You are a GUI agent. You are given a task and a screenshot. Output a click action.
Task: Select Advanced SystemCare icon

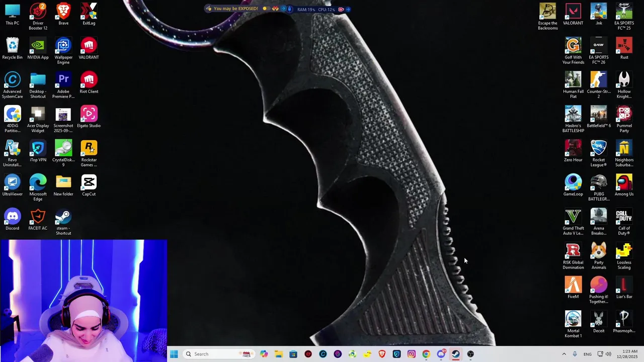coord(13,85)
